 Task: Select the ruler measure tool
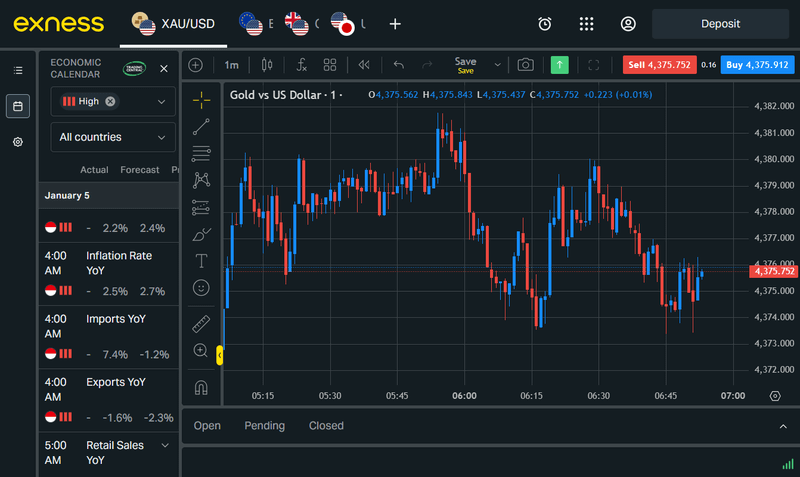click(x=201, y=324)
